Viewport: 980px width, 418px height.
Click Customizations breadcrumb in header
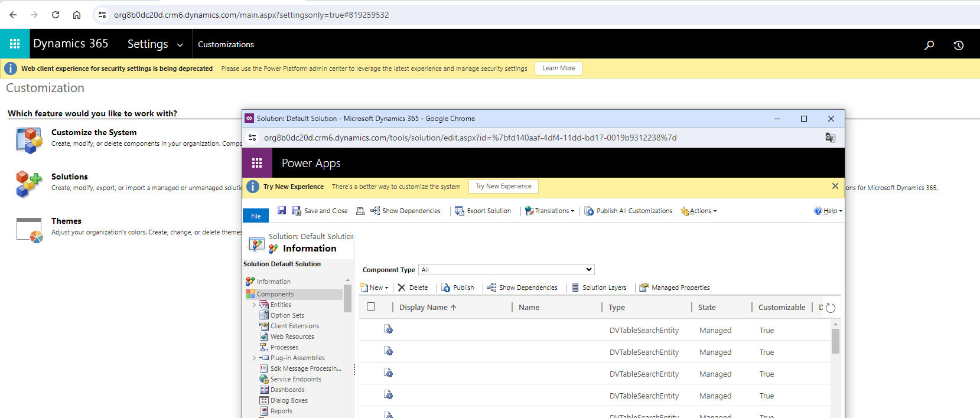pos(226,44)
